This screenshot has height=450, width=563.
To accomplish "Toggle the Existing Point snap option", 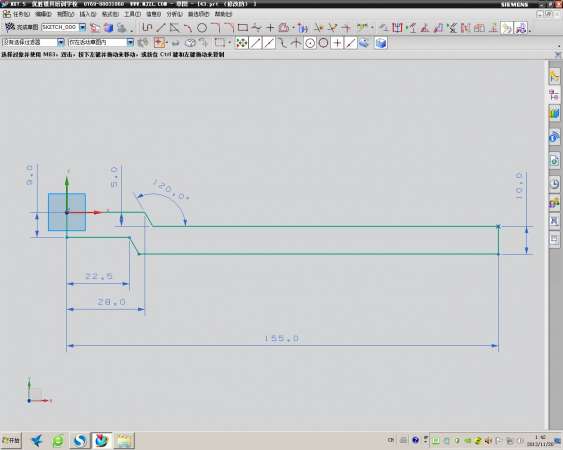I will 337,43.
